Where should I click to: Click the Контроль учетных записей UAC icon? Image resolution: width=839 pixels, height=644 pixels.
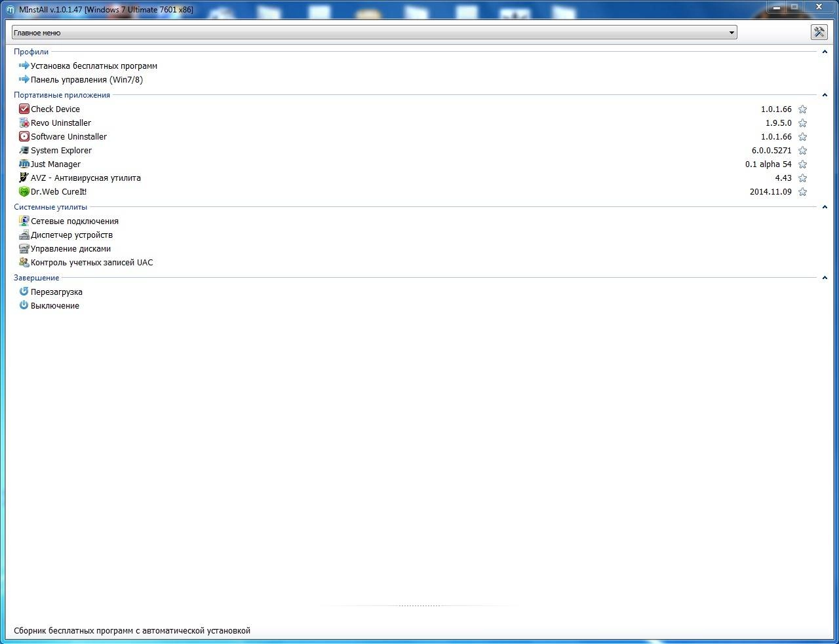(x=24, y=262)
